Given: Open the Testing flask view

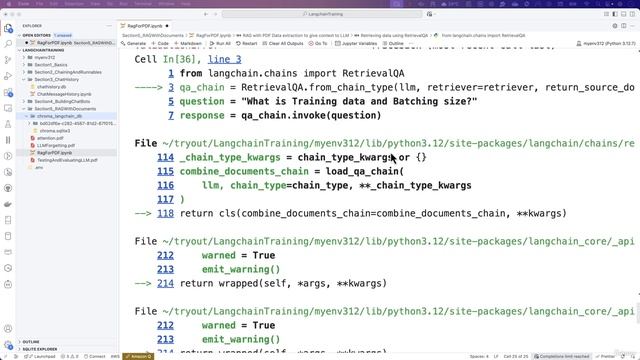Looking at the screenshot, I should point(8,124).
